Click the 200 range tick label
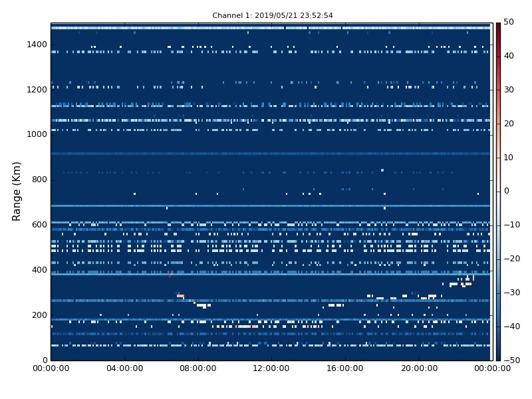 click(39, 315)
